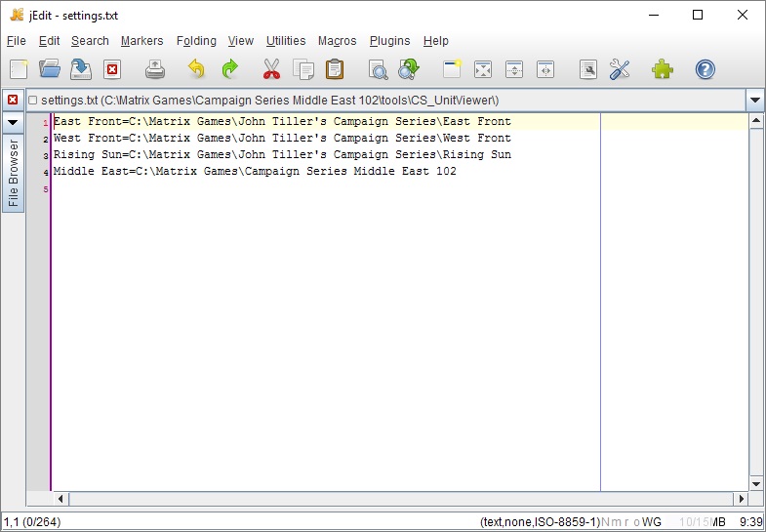The height and width of the screenshot is (532, 766).
Task: Redo the last undone edit
Action: click(x=229, y=69)
